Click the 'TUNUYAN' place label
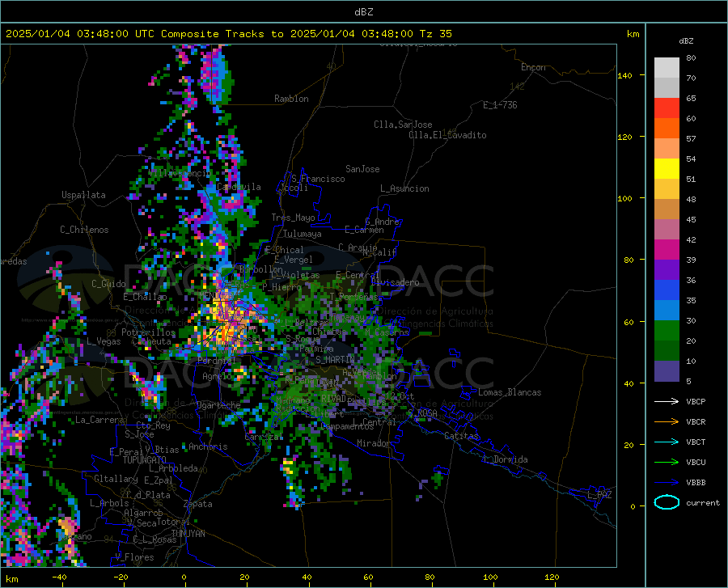728x588 pixels. point(188,534)
